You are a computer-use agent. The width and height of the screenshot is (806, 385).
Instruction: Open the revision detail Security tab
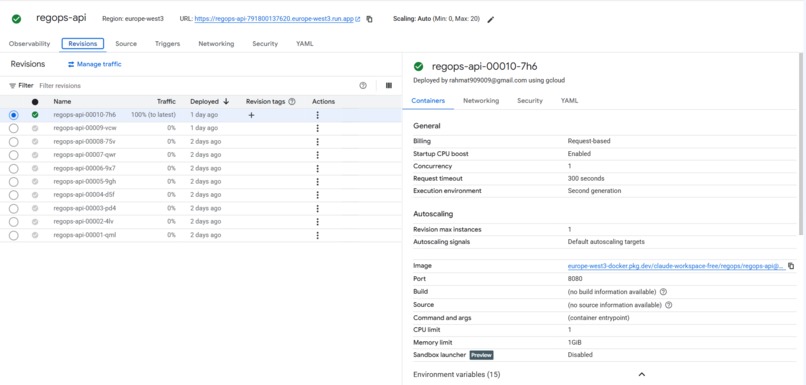pos(530,101)
